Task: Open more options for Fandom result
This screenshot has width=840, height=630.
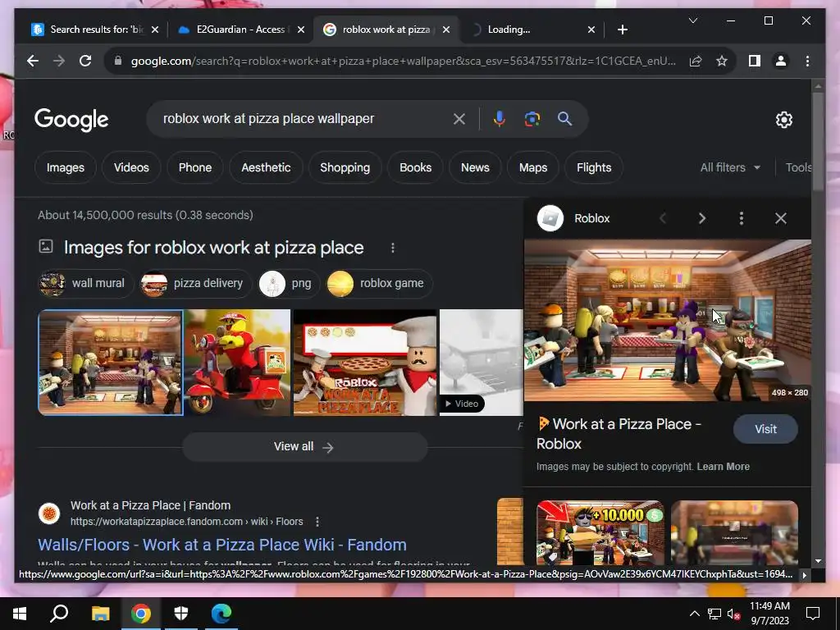Action: [x=317, y=522]
